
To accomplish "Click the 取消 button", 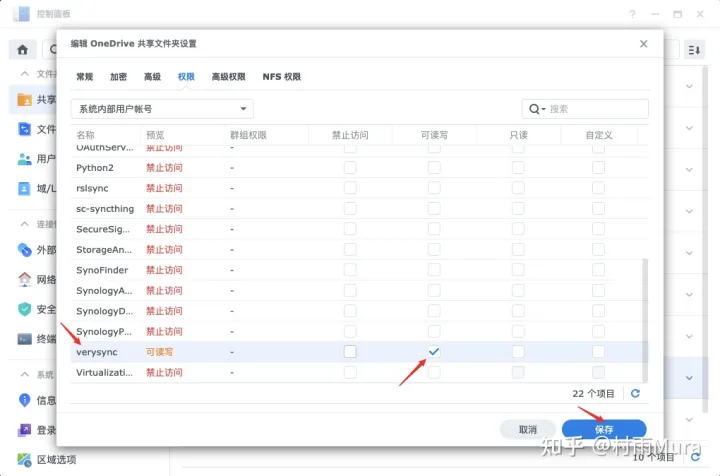I will 528,429.
